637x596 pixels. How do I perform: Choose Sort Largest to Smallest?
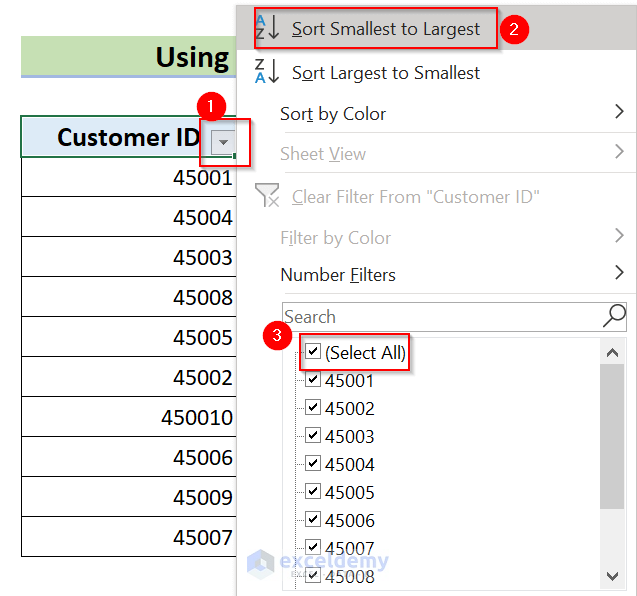[386, 73]
